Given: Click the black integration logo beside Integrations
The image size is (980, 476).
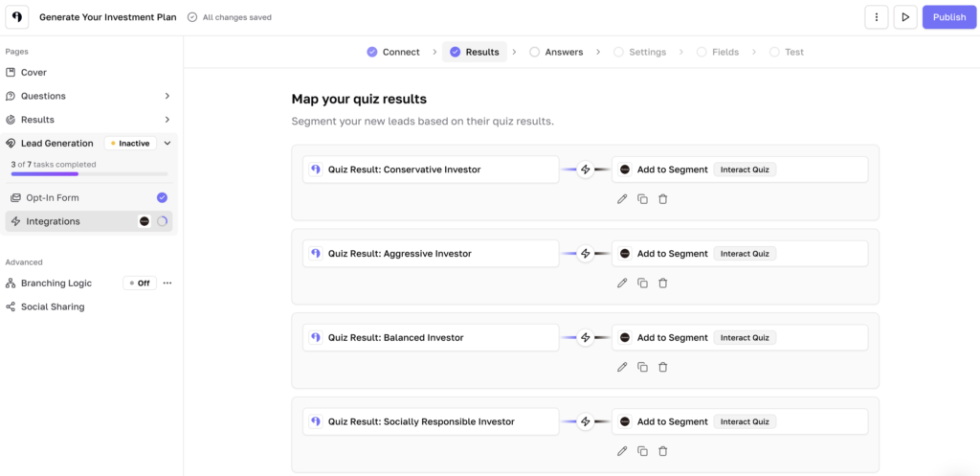Looking at the screenshot, I should point(145,221).
